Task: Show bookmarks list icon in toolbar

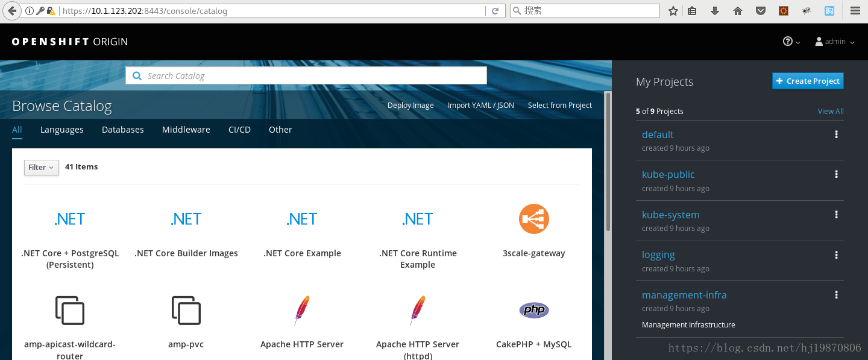Action: [x=692, y=11]
